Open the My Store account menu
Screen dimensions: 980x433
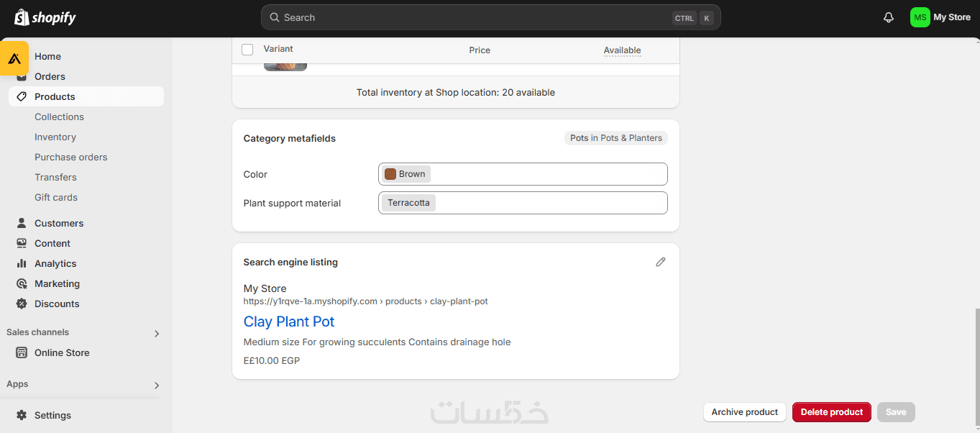click(940, 17)
